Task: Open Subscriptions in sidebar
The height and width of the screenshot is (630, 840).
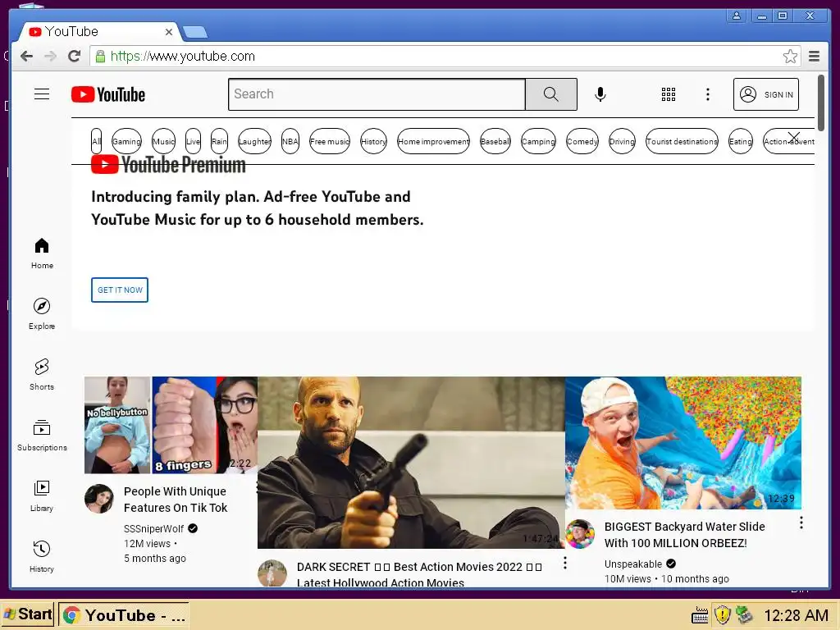Action: coord(42,435)
